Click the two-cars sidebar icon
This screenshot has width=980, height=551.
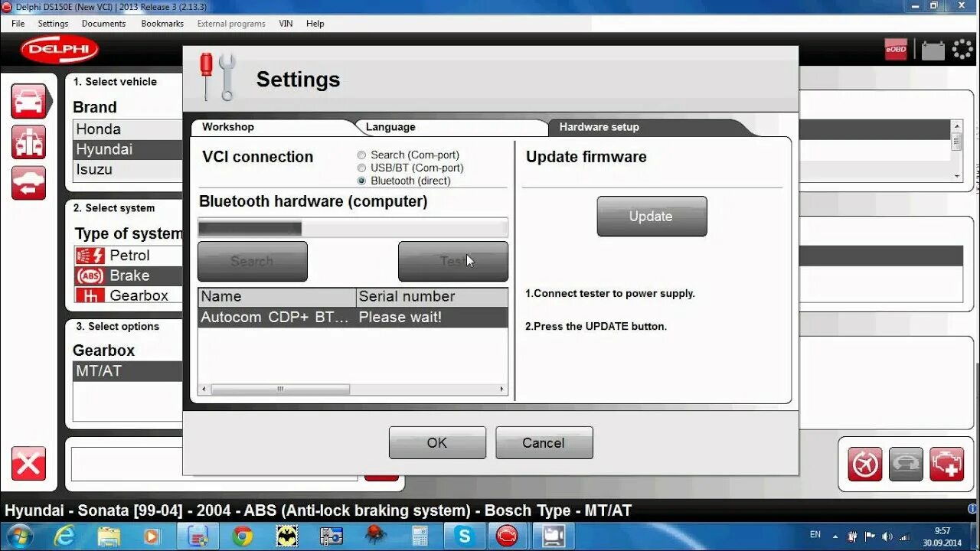pos(29,142)
